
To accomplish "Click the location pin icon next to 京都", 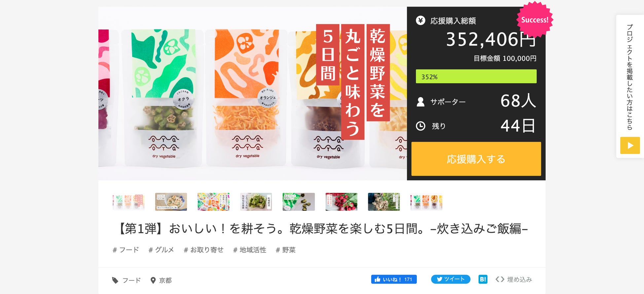I will pos(153,280).
